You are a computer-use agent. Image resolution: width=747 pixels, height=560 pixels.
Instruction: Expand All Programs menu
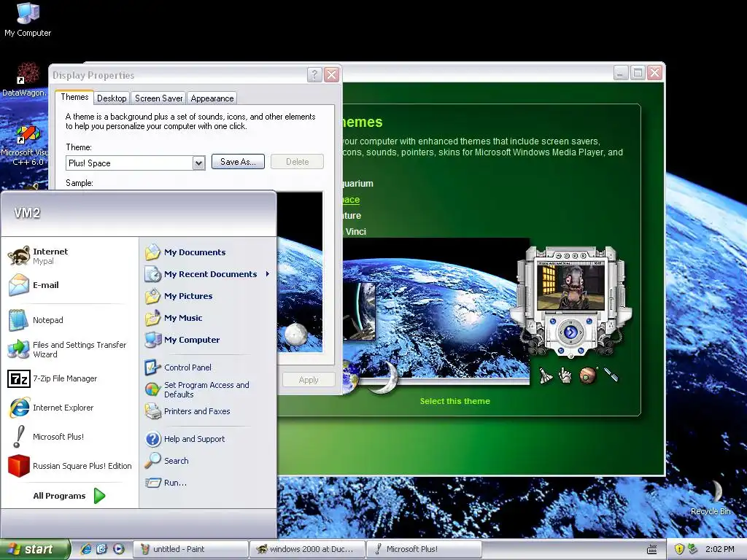click(69, 496)
